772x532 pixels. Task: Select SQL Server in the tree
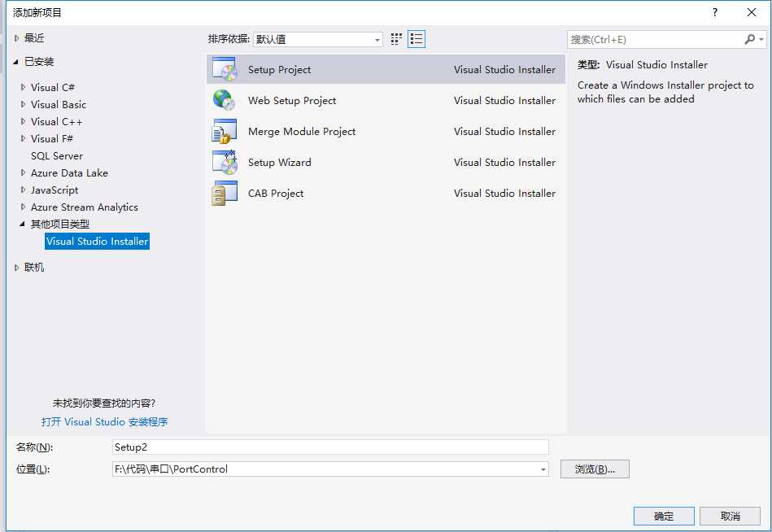pos(57,156)
